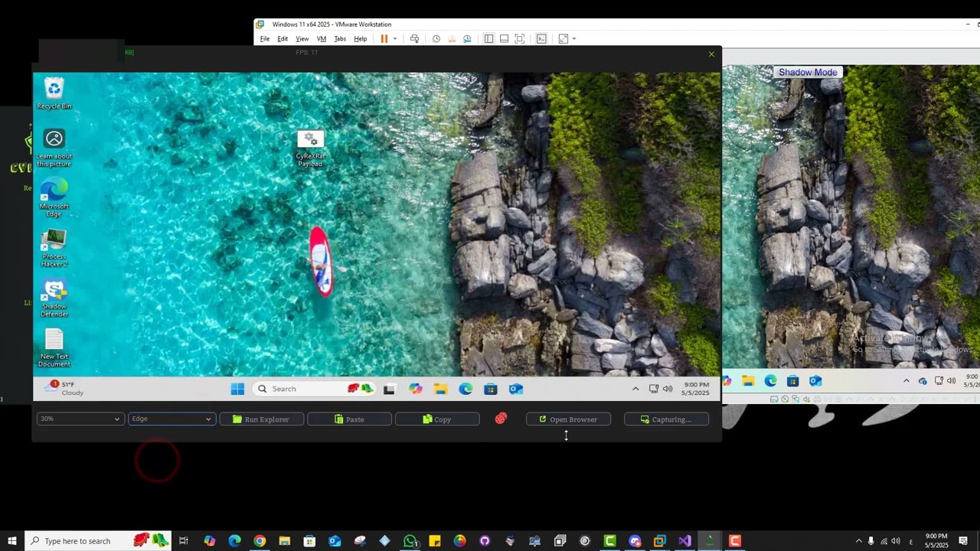Open volume control in remote tray

668,389
